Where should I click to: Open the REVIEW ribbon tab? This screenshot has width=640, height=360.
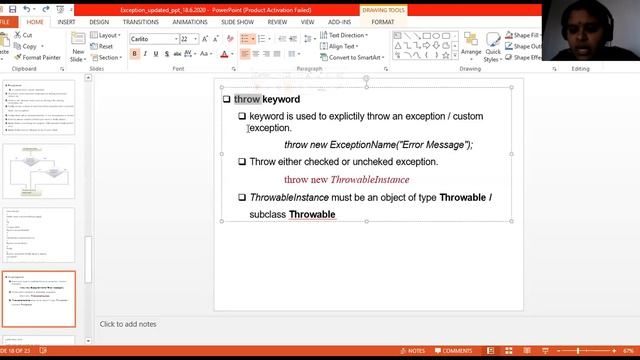(x=278, y=22)
